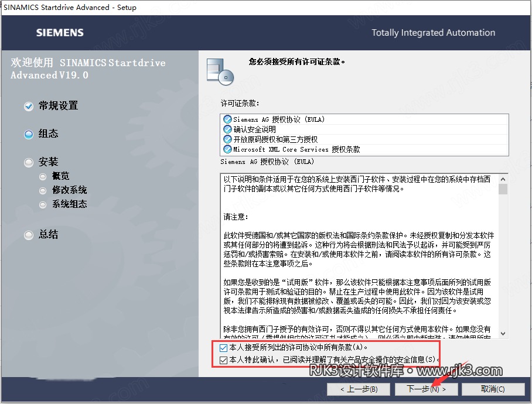Click the 修改系统 sub-step label
Screen dimensions: 532x404
click(x=70, y=190)
